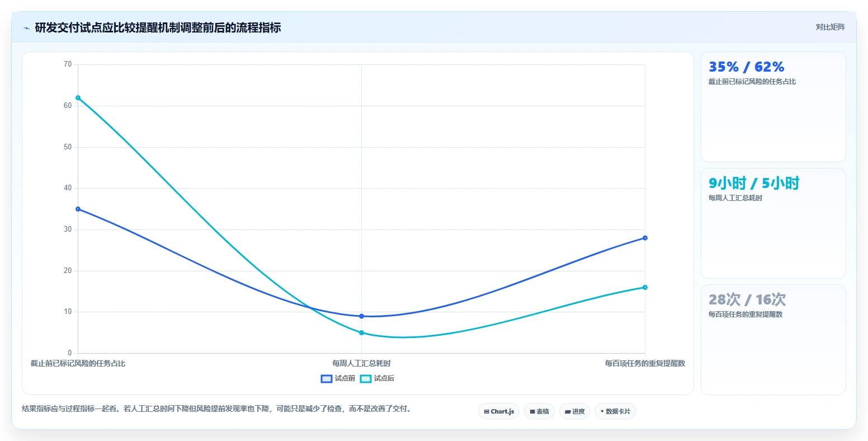Click the lightning icon beside the title
Viewport: 868px width, 441px height.
tap(26, 28)
